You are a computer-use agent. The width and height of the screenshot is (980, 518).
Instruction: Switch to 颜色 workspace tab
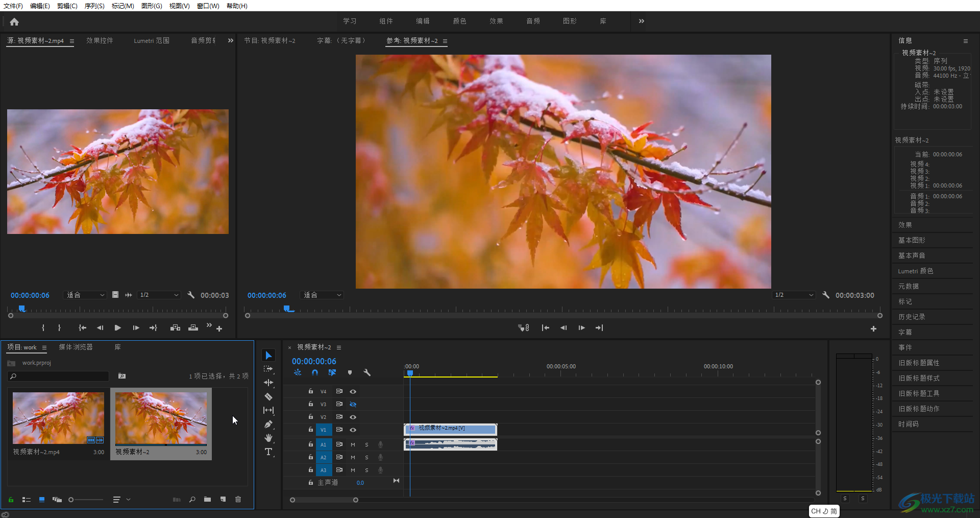point(459,21)
